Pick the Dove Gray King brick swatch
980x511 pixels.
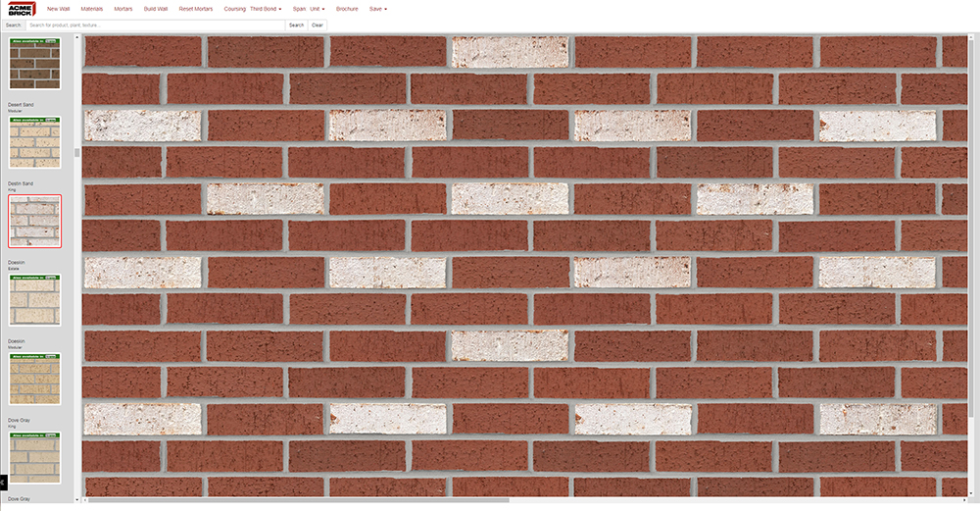(34, 457)
